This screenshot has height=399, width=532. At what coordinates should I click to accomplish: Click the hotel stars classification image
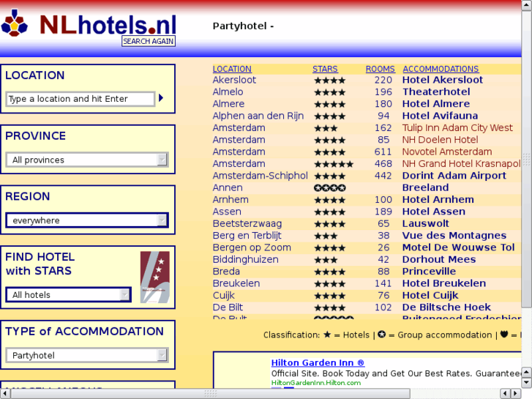point(155,277)
